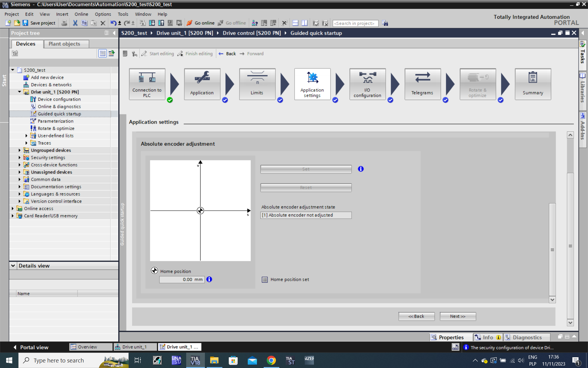Open the Options menu

pos(103,14)
